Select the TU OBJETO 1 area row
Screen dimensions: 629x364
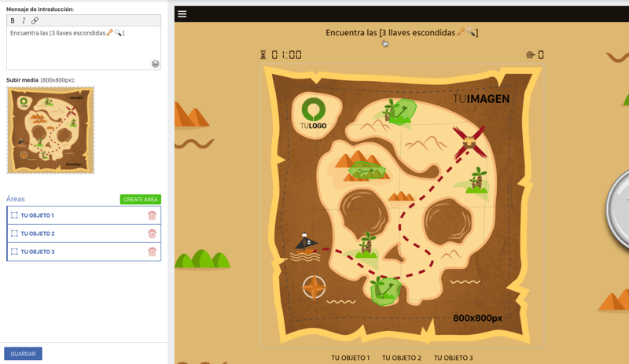(x=84, y=215)
